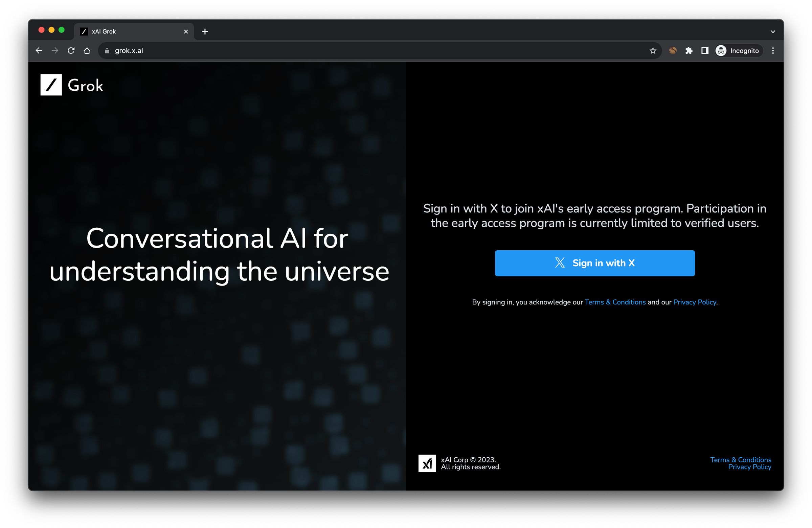812x528 pixels.
Task: Open the browser home page
Action: coord(87,50)
